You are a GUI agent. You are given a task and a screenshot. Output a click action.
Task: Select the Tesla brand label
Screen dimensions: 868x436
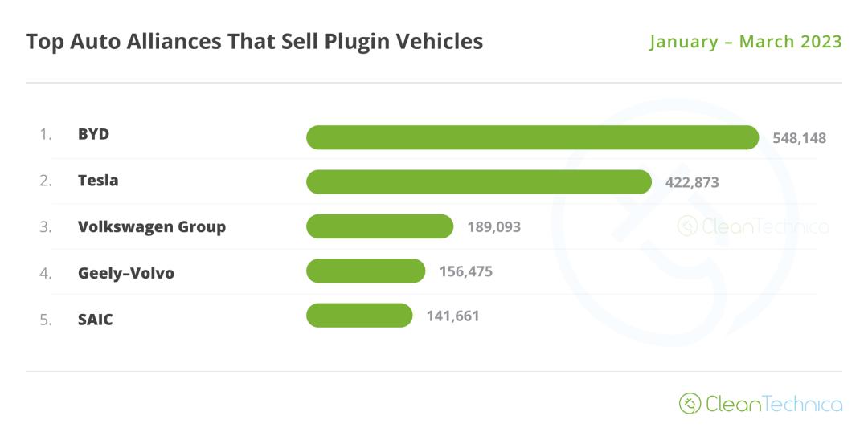[98, 181]
